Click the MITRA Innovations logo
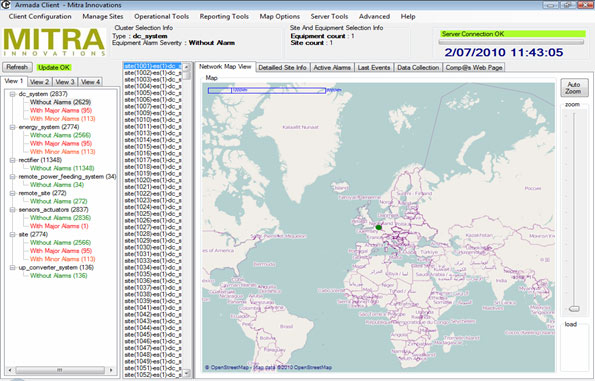The height and width of the screenshot is (381, 595). click(54, 42)
